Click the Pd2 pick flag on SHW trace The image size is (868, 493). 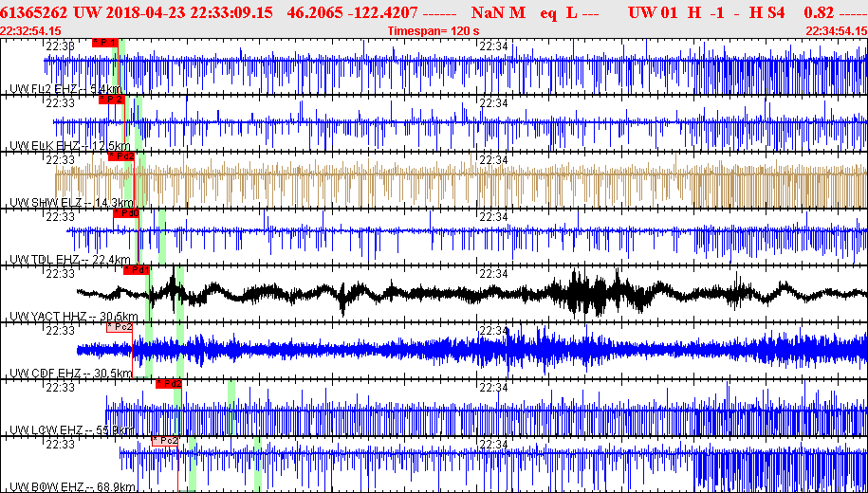121,156
